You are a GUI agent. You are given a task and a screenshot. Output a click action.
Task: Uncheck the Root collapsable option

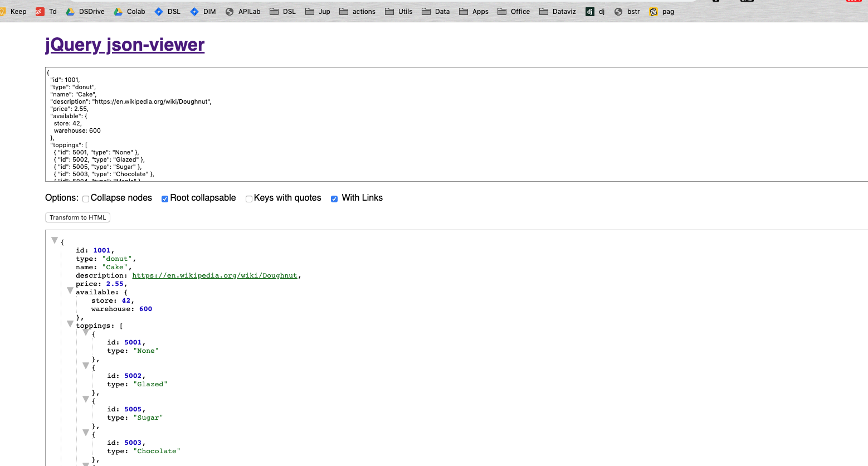[x=165, y=199]
